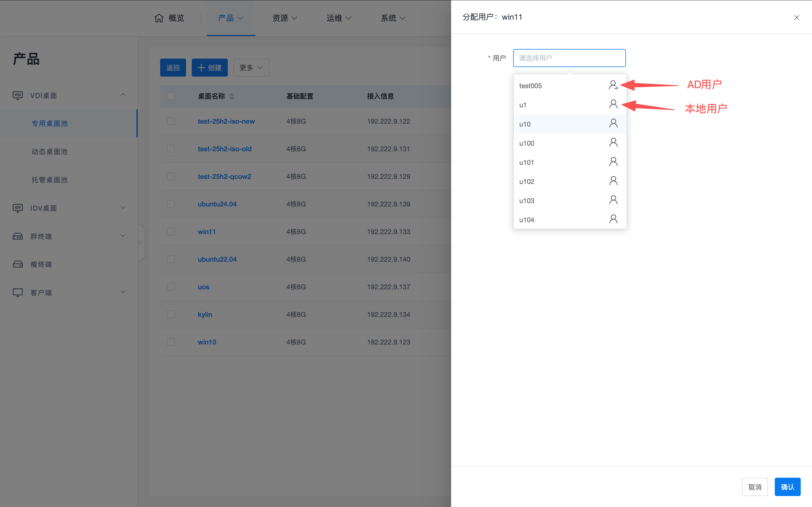Screen dimensions: 812x507
Task: Click the IDV桌面 monitor icon in sidebar
Action: (x=18, y=208)
